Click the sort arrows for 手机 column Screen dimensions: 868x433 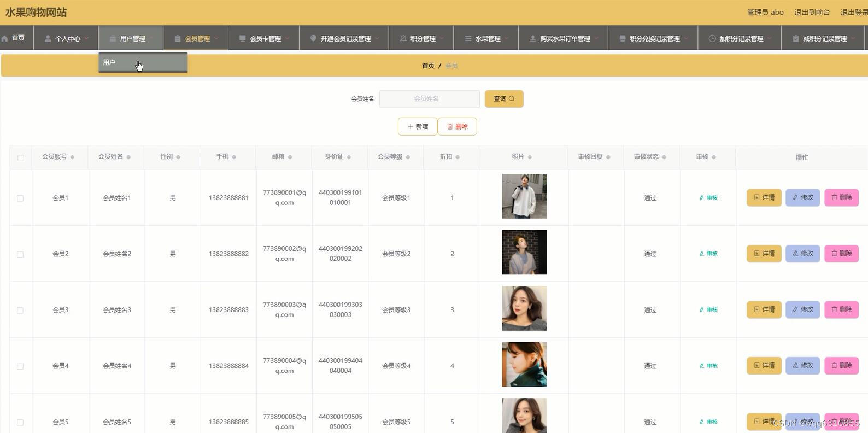[234, 157]
